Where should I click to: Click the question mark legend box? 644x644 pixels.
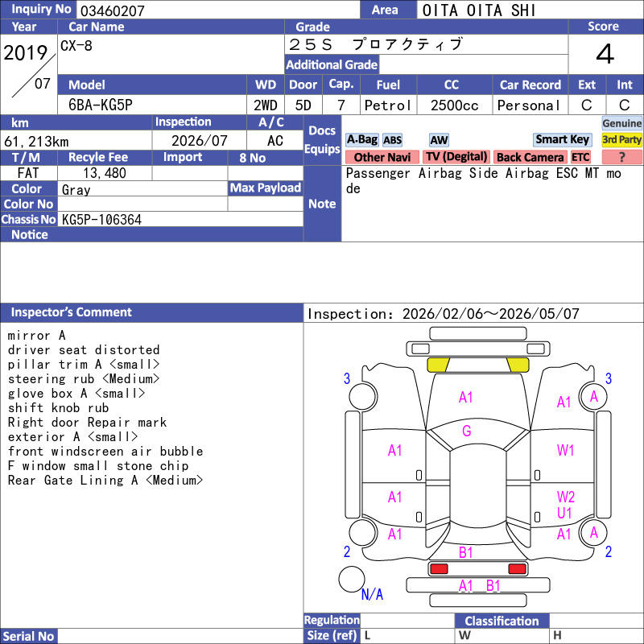coord(621,157)
